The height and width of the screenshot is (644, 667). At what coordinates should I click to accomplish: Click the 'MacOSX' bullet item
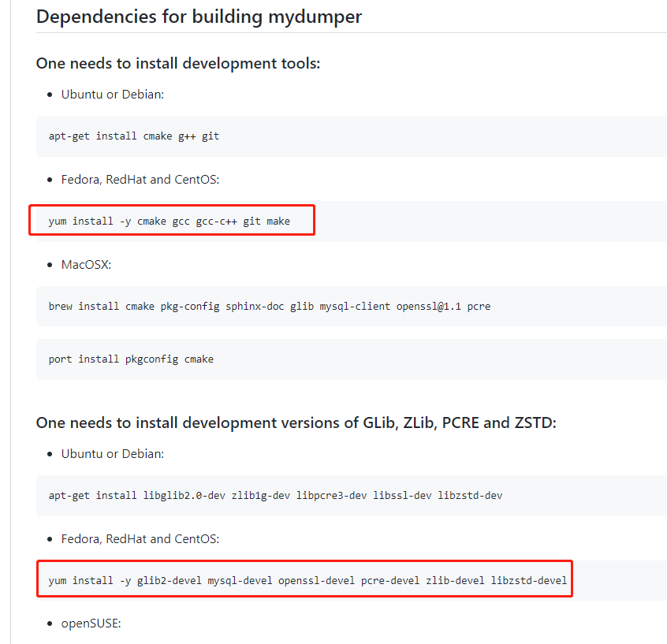click(x=87, y=264)
